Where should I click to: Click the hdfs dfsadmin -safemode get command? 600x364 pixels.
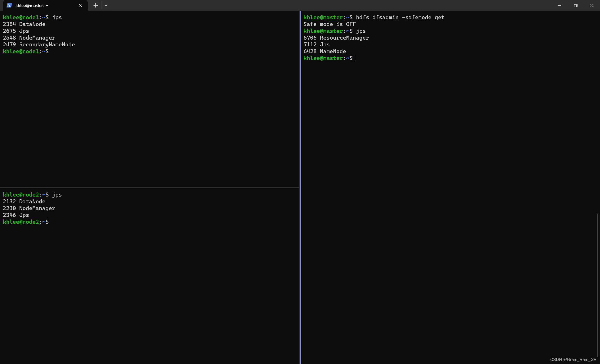[400, 17]
